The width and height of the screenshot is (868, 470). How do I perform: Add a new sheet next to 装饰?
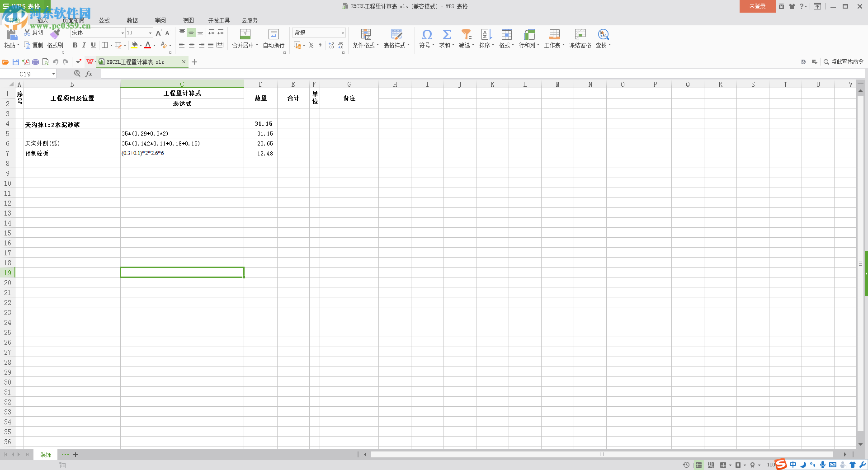point(75,455)
